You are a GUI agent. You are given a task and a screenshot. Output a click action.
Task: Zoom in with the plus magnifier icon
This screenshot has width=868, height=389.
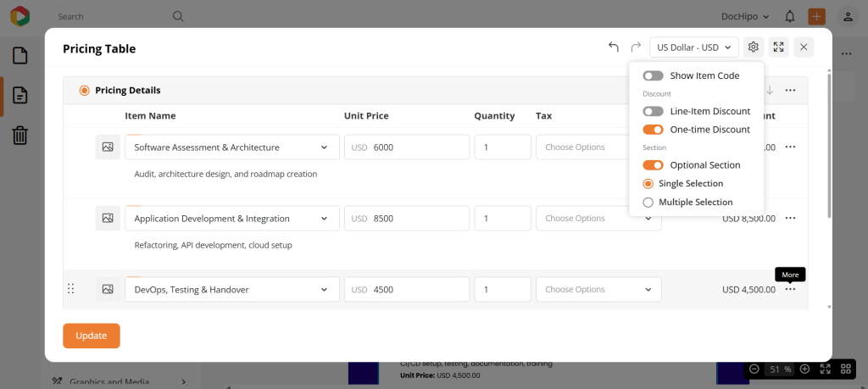pyautogui.click(x=805, y=369)
